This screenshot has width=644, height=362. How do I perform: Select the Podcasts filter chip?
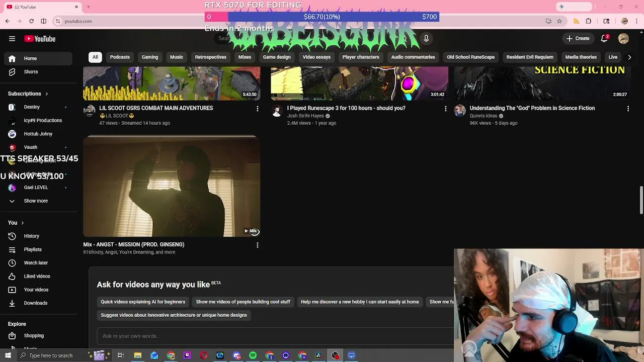point(120,57)
